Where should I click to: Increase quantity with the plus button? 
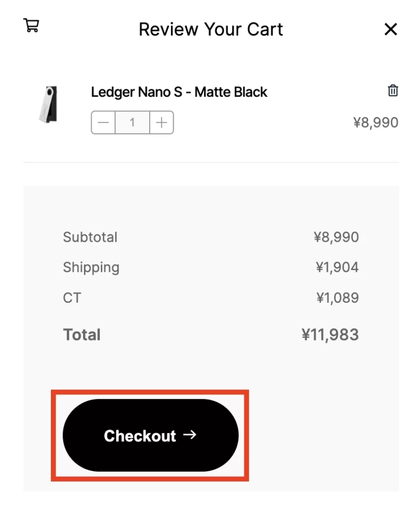161,123
